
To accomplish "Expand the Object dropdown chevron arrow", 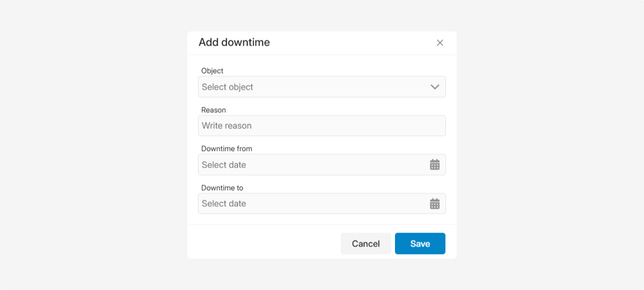I will [x=435, y=87].
